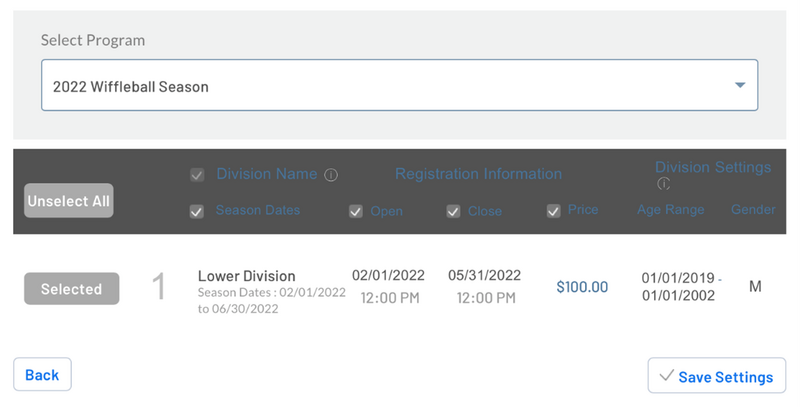Screen dimensions: 800x407
Task: Open the Select Program dropdown arrow
Action: 740,86
